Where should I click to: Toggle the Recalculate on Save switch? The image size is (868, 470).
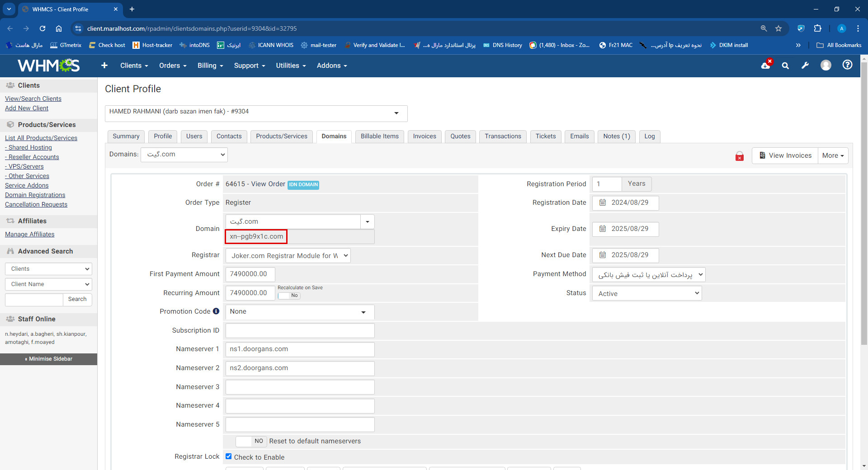[289, 296]
